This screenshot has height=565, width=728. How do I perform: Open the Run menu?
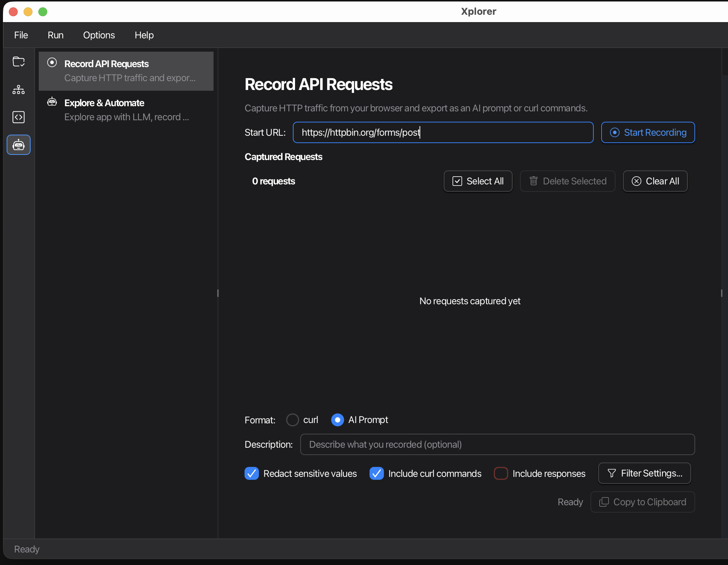click(x=55, y=35)
